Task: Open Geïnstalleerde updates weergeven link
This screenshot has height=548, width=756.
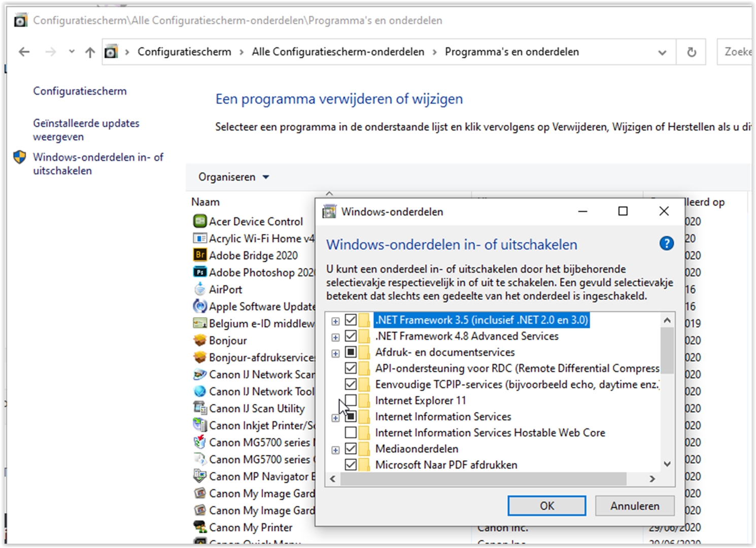Action: coord(86,130)
